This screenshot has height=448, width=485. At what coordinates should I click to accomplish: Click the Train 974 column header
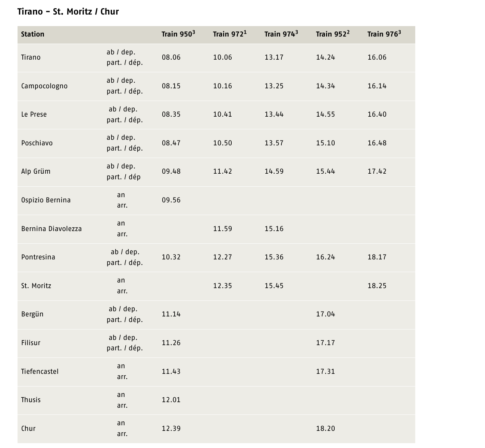point(281,34)
